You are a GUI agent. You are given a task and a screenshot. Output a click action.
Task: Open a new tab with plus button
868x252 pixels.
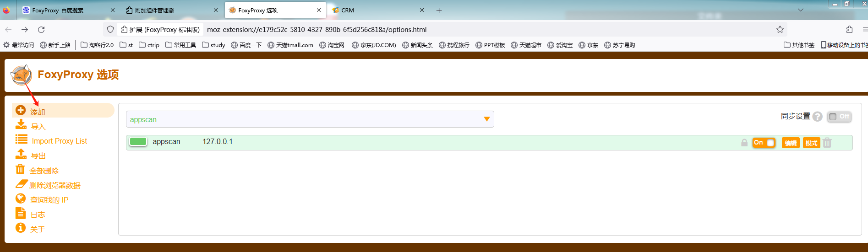439,10
